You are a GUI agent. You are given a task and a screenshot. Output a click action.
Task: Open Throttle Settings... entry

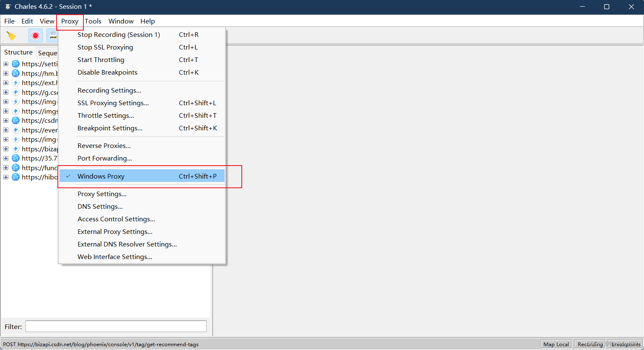[142, 115]
